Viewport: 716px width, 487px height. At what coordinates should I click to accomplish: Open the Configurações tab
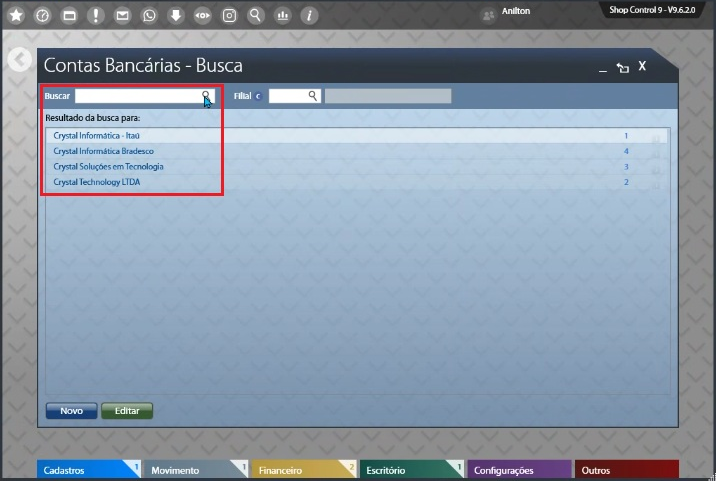pyautogui.click(x=517, y=470)
